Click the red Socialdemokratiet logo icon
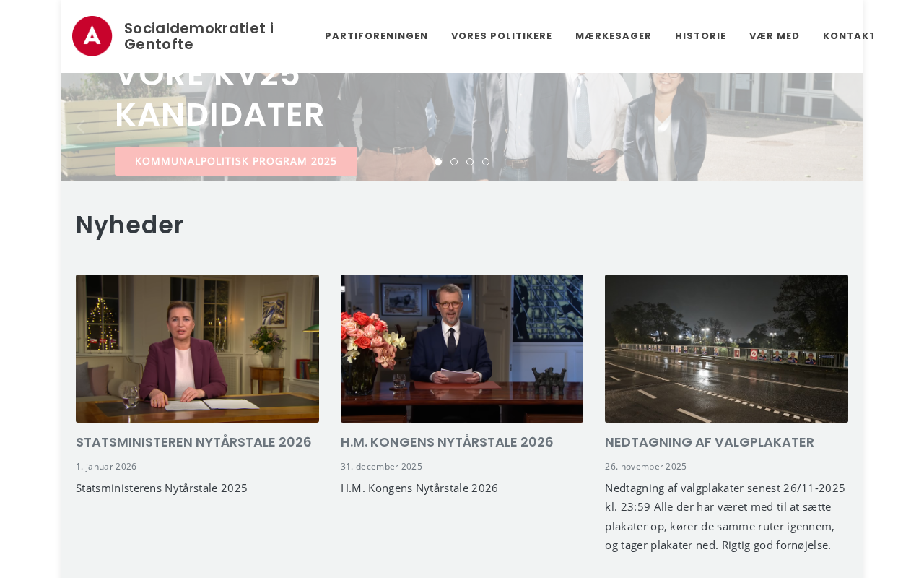Image resolution: width=924 pixels, height=578 pixels. click(x=92, y=36)
